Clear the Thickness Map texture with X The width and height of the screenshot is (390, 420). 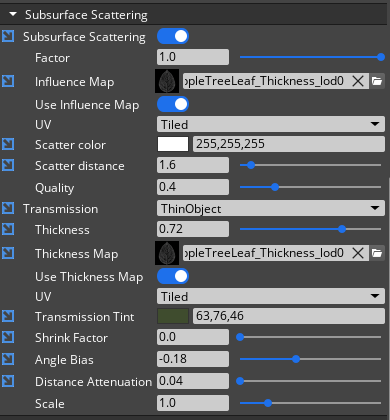click(x=358, y=253)
